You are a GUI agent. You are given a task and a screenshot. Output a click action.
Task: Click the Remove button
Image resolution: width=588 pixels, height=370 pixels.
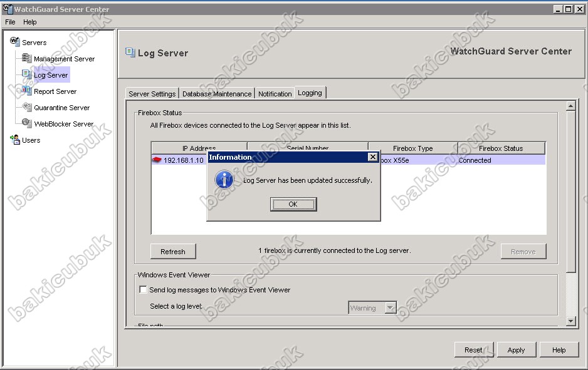(523, 251)
